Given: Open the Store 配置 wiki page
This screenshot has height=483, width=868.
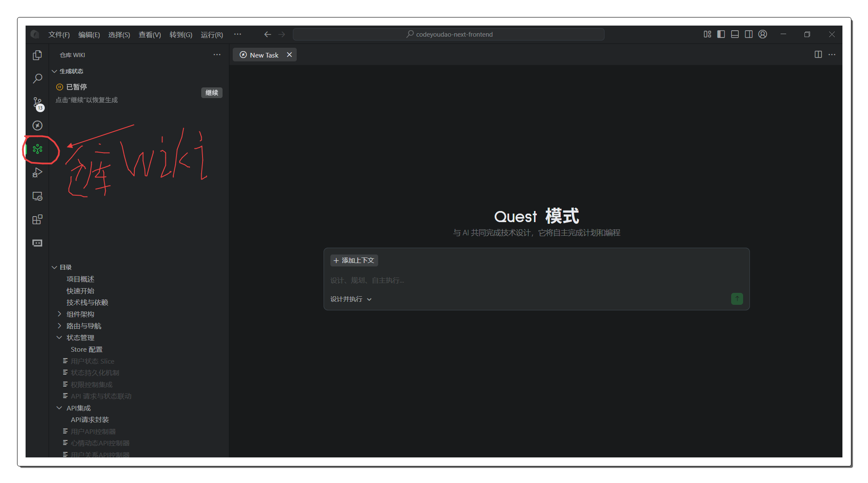Looking at the screenshot, I should coord(87,349).
